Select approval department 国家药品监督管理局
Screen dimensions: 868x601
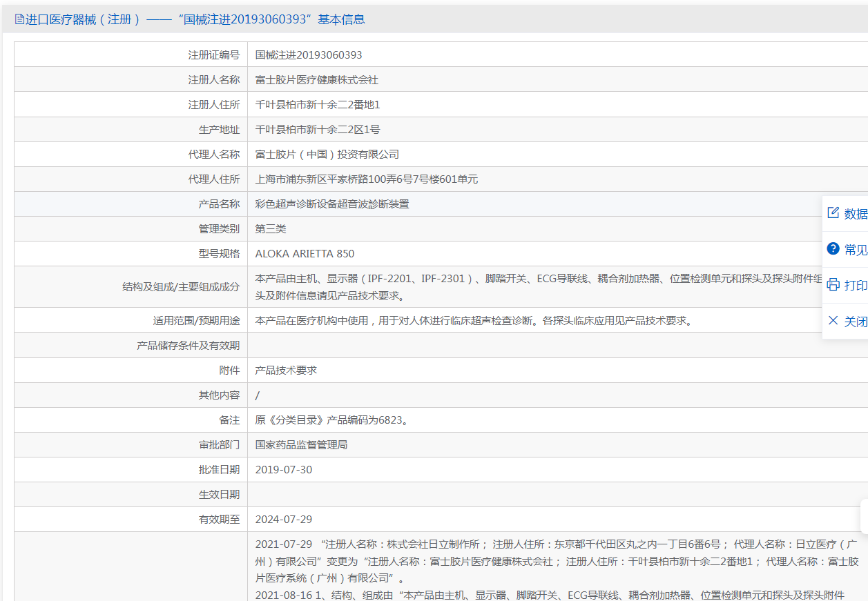click(301, 445)
